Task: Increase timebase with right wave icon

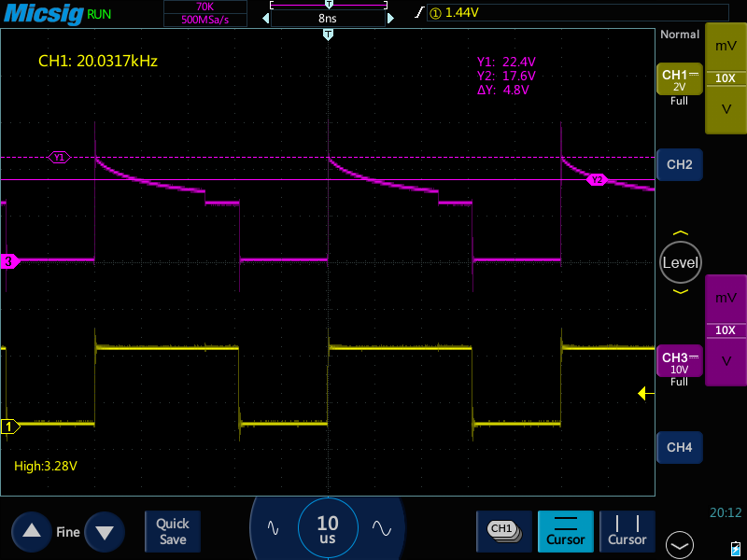Action: point(381,527)
